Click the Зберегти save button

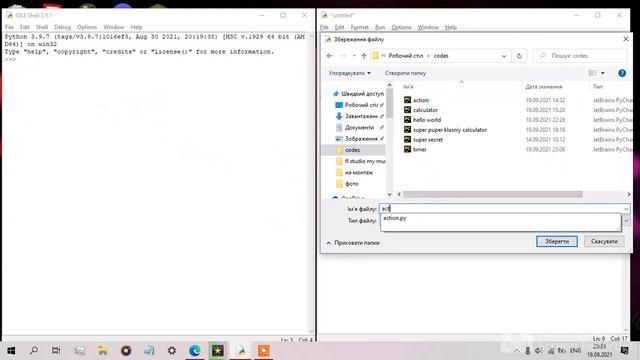click(x=557, y=241)
